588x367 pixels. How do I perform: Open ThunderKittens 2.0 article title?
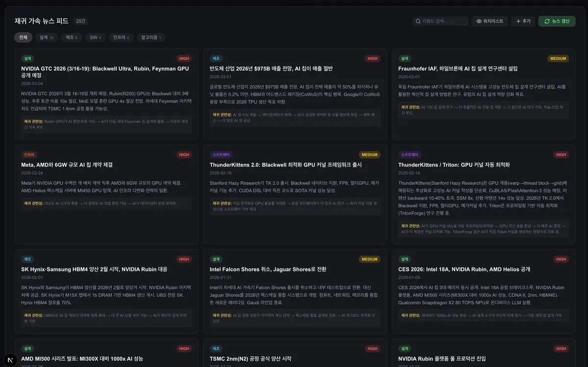pyautogui.click(x=286, y=165)
